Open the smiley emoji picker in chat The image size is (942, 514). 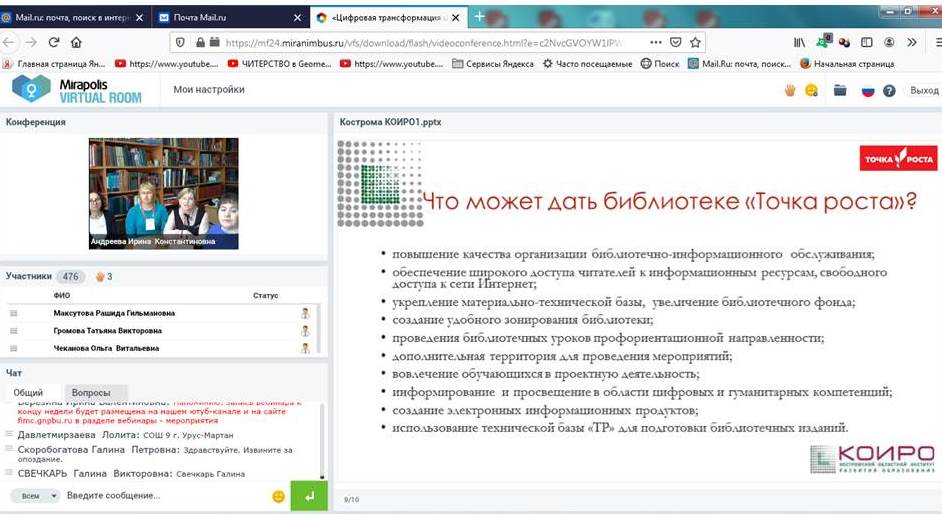click(278, 496)
